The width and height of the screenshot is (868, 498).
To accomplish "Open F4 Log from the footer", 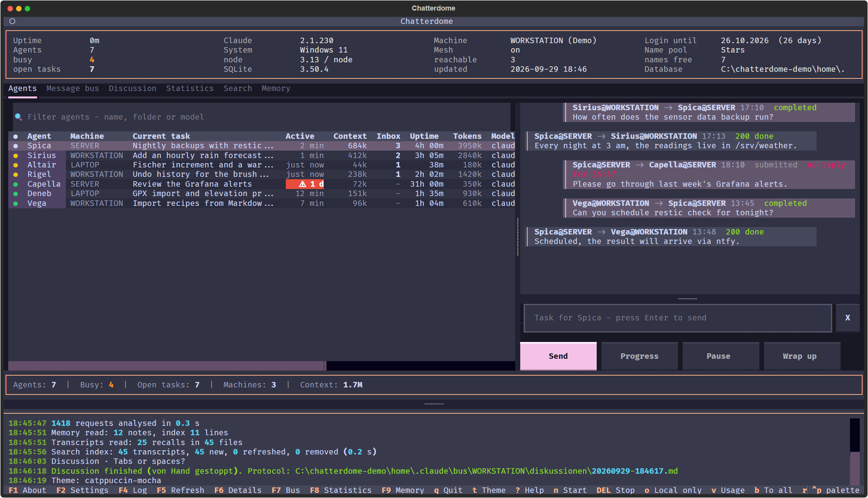I will (x=133, y=490).
